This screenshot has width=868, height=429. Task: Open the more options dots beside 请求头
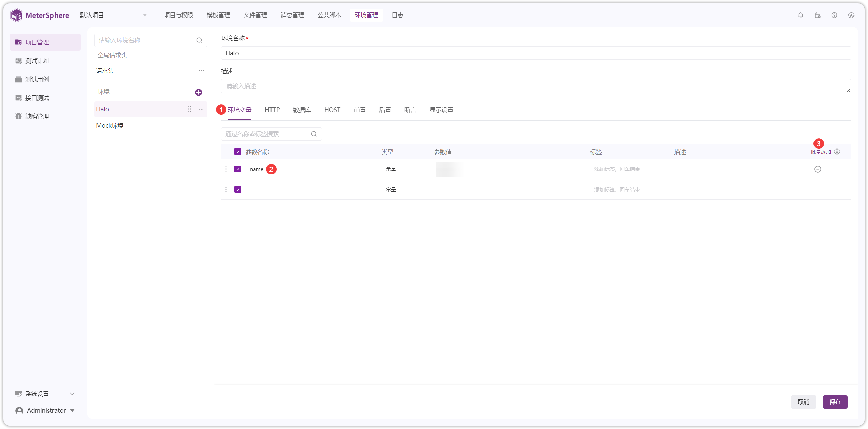202,70
